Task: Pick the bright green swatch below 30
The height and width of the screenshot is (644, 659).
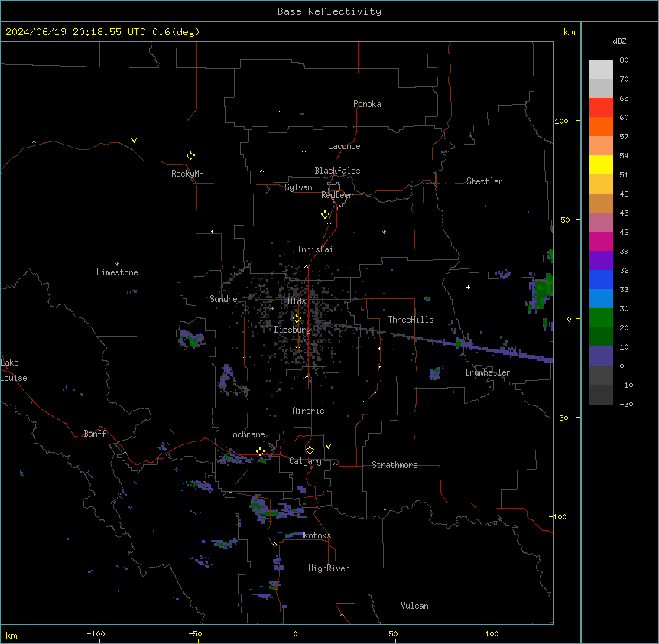Action: (x=601, y=318)
